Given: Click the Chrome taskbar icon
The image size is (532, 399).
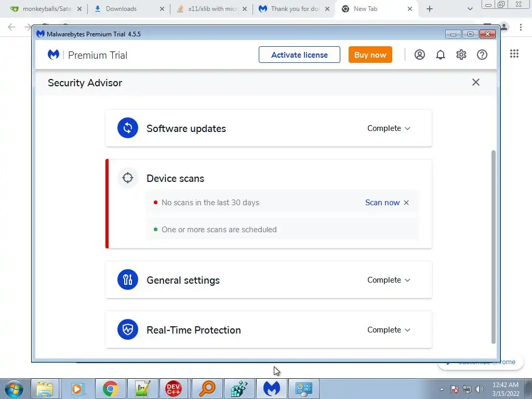Looking at the screenshot, I should pos(110,389).
